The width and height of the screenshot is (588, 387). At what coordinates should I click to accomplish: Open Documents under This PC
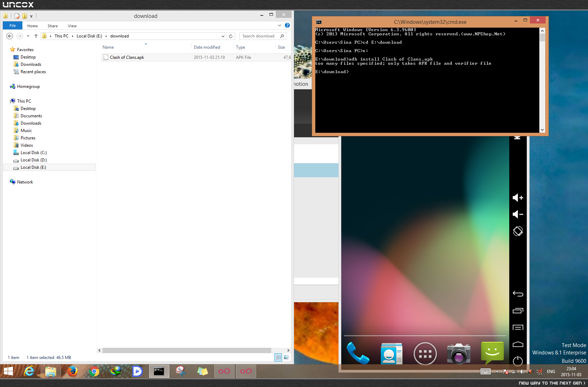point(31,116)
